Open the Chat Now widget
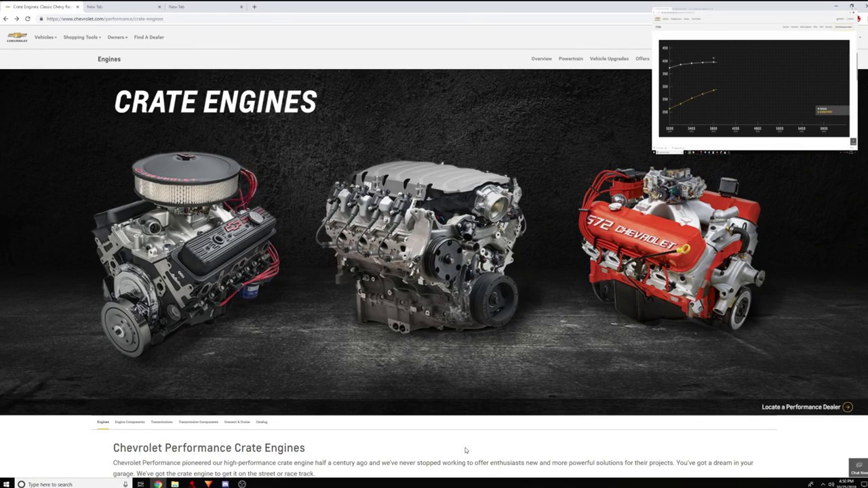Screen dimensions: 868x488 (859, 468)
